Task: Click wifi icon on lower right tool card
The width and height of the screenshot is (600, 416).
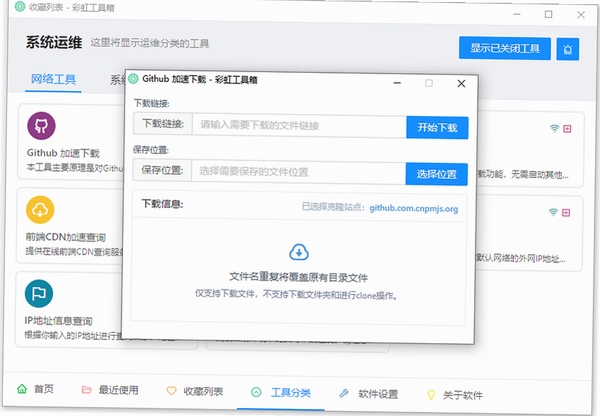Action: pyautogui.click(x=553, y=212)
